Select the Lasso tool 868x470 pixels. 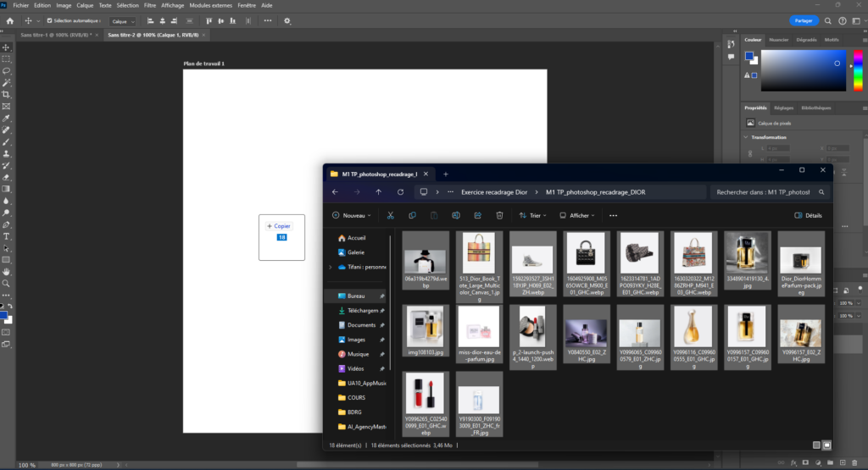point(7,71)
